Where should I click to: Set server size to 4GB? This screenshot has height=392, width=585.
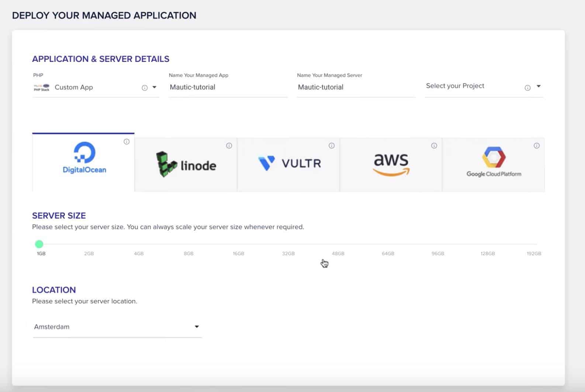[139, 253]
